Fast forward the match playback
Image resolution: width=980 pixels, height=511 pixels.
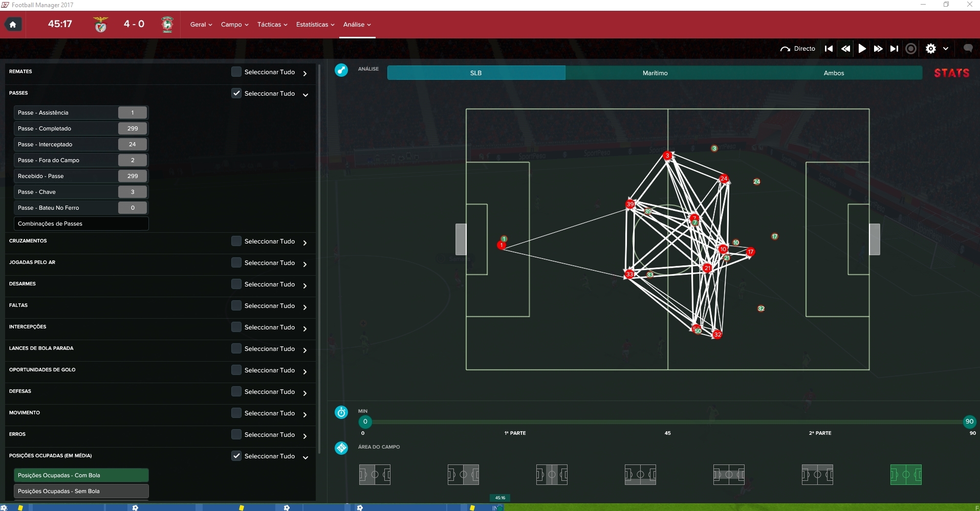(x=878, y=49)
